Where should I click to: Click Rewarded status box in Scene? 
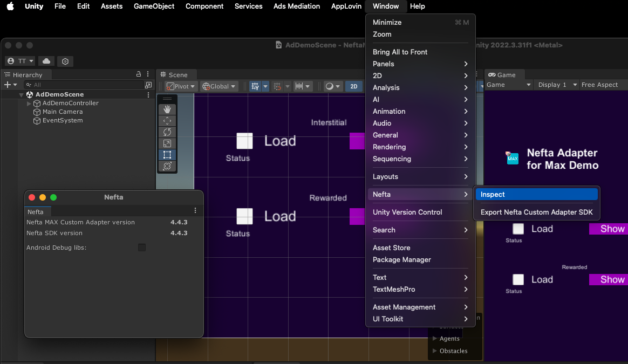[x=244, y=216]
